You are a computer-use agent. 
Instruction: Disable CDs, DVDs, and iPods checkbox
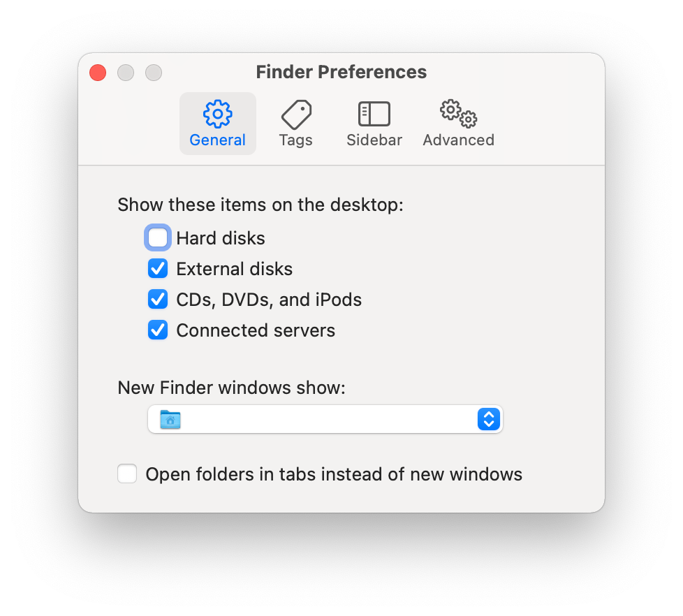tap(158, 300)
